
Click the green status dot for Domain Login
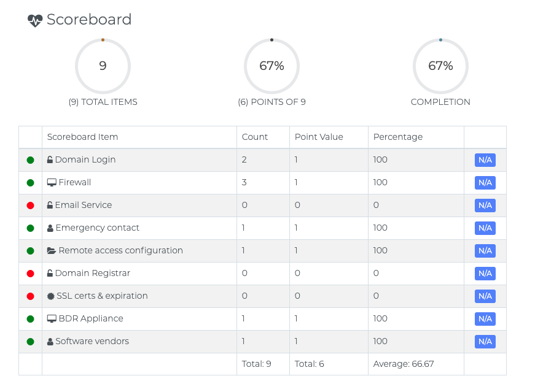30,160
